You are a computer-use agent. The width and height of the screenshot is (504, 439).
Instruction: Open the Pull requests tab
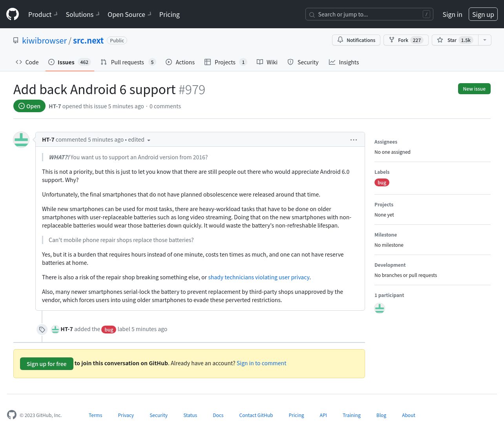128,62
